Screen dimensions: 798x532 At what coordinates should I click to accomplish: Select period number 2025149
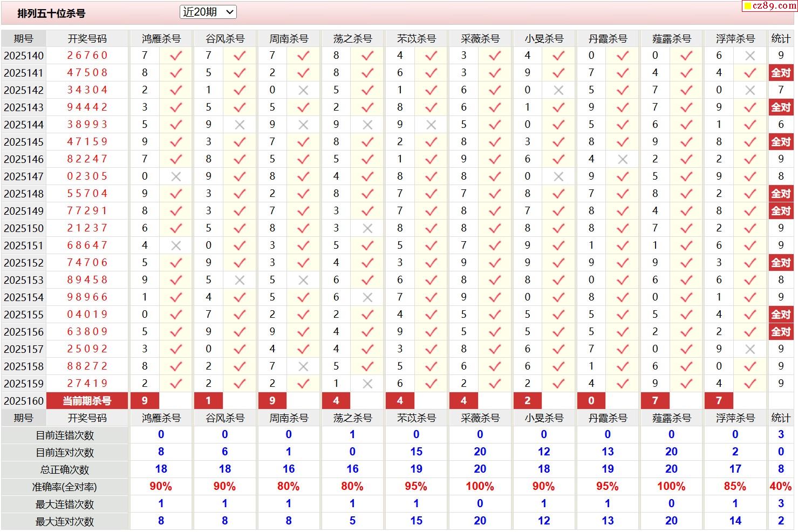tap(24, 211)
